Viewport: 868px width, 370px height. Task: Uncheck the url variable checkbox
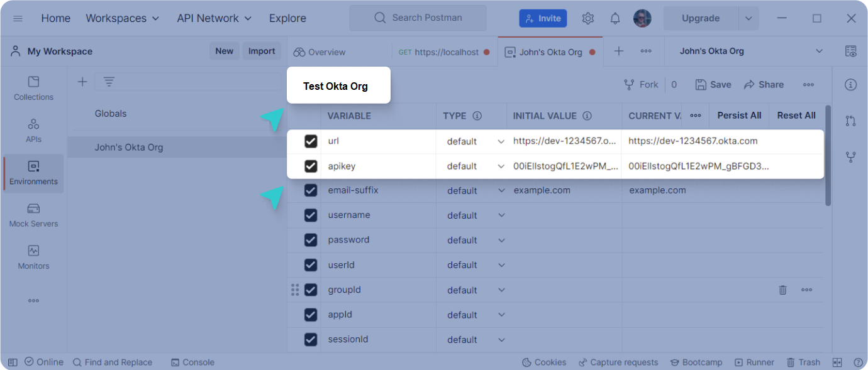311,141
